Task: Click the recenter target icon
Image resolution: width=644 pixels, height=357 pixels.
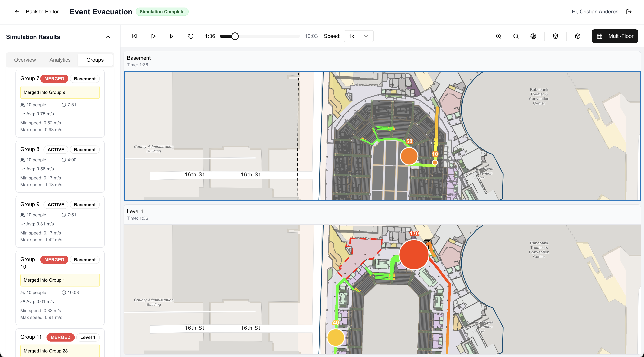Action: pyautogui.click(x=533, y=36)
